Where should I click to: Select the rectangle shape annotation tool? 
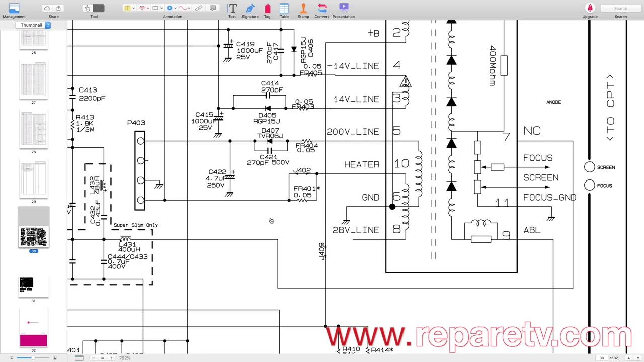coord(155,8)
